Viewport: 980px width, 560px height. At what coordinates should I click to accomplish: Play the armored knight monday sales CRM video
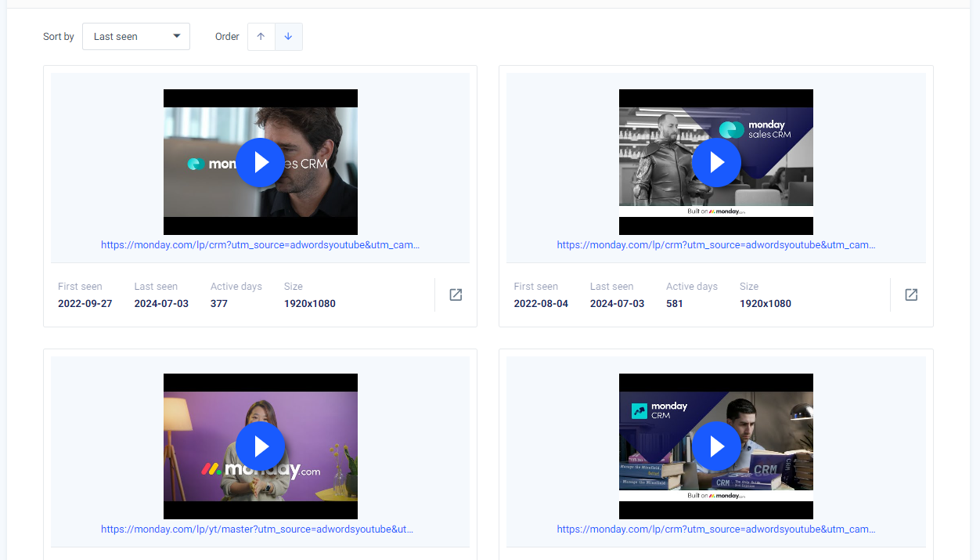pyautogui.click(x=716, y=162)
